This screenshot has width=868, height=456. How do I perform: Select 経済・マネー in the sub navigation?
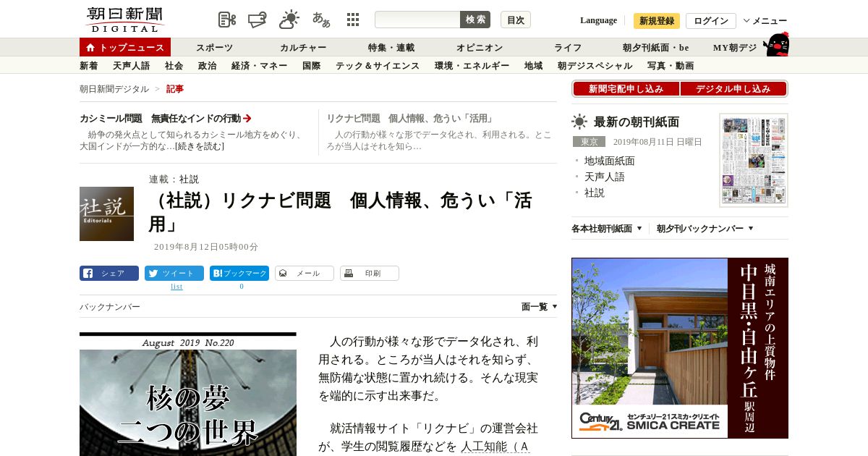point(260,66)
